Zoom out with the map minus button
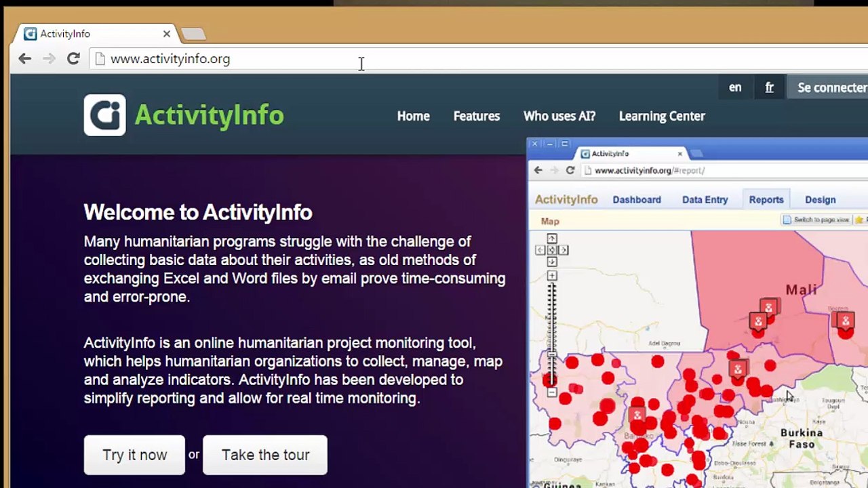Screen dimensions: 868x488 [x=552, y=392]
